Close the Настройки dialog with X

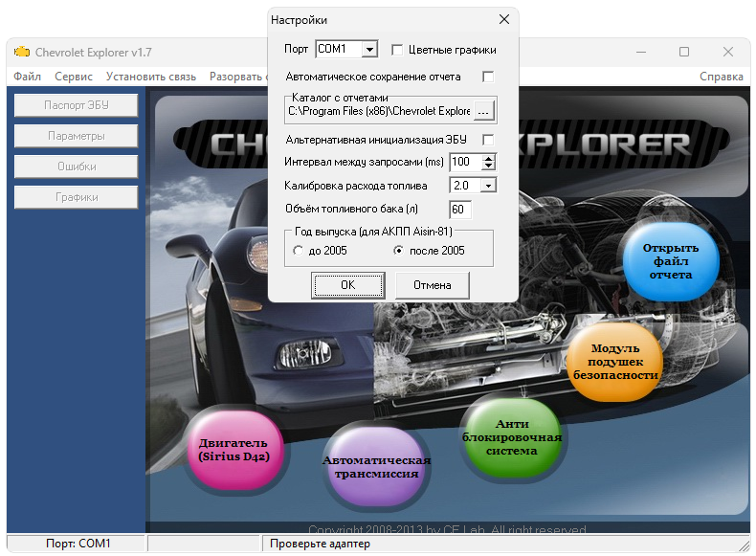pyautogui.click(x=504, y=20)
